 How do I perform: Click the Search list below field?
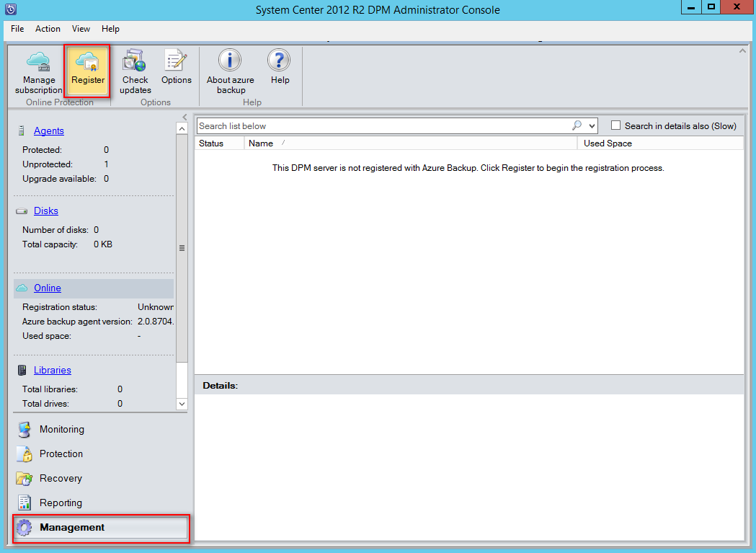[x=383, y=126]
